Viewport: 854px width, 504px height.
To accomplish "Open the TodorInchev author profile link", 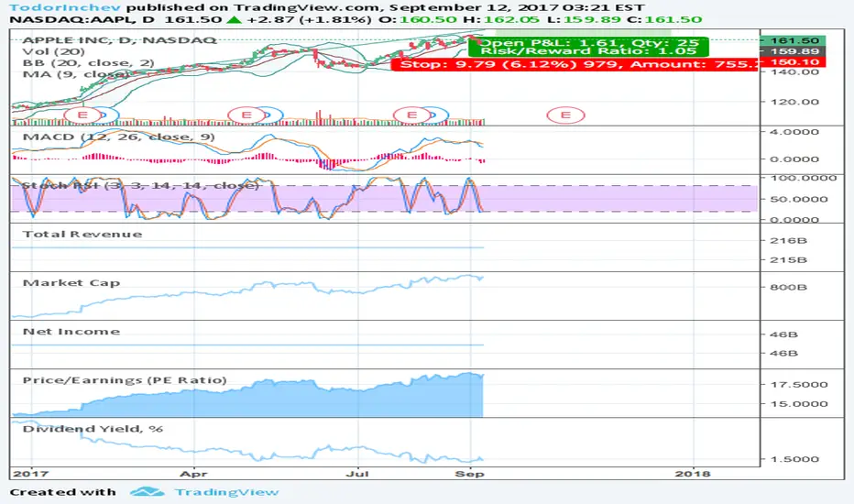I will [x=65, y=7].
